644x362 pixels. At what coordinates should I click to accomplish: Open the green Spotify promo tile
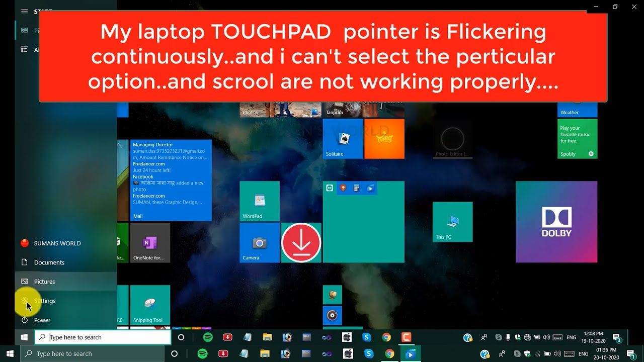(577, 139)
